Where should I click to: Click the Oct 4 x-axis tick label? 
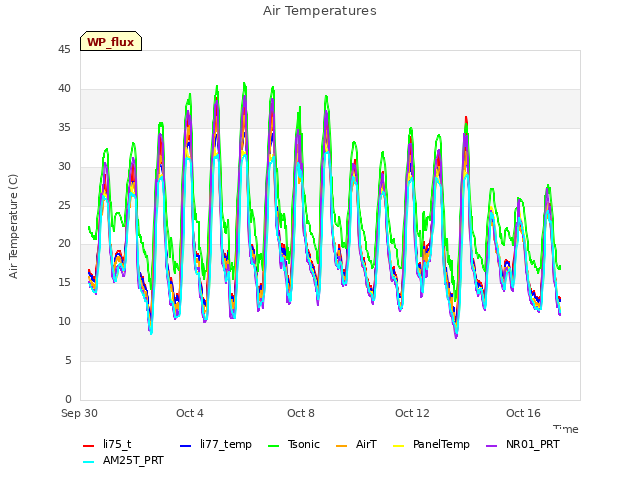(x=190, y=413)
